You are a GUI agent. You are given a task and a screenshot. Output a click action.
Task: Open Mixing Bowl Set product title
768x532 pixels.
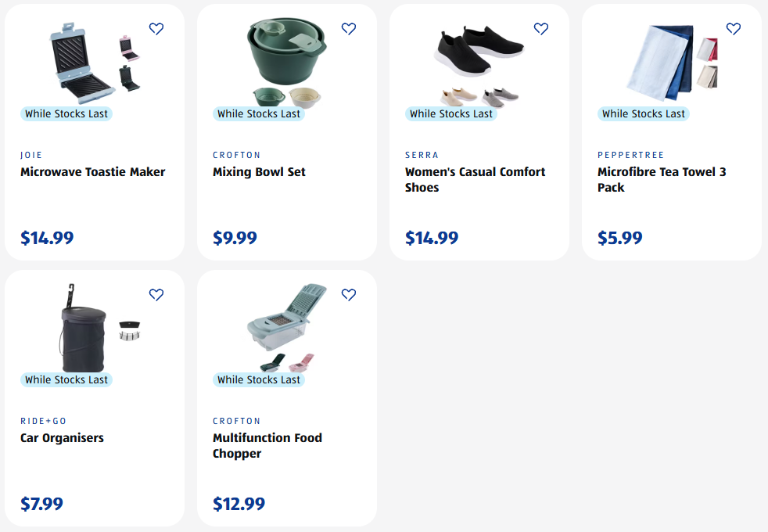[x=259, y=172]
